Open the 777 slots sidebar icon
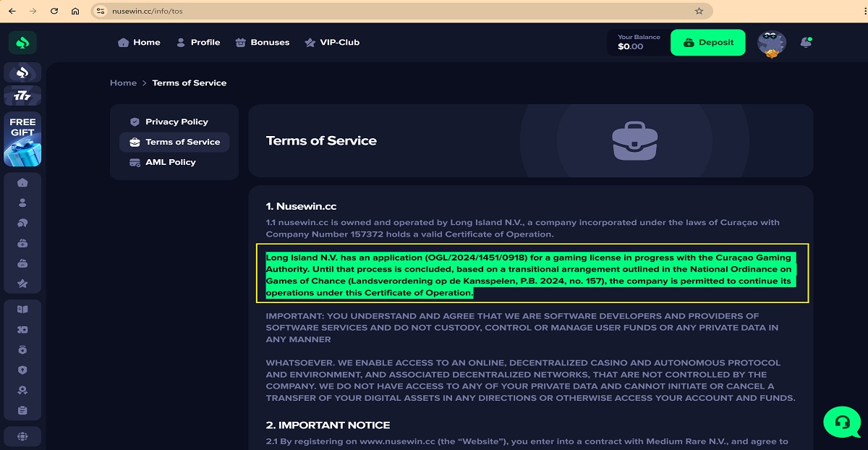Screen dimensions: 868x450 coord(22,95)
